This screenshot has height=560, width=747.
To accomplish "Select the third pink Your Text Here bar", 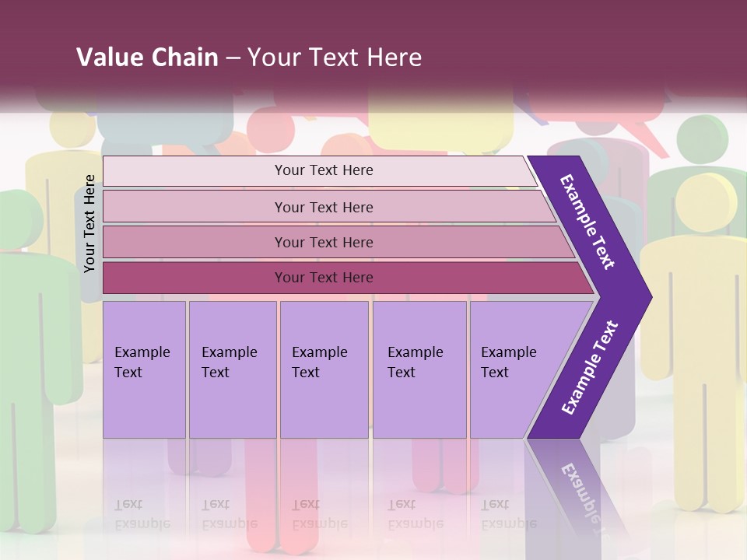I will [x=338, y=243].
